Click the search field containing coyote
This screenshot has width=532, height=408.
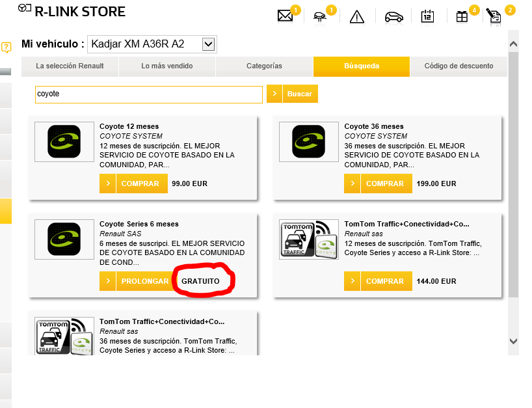[148, 94]
